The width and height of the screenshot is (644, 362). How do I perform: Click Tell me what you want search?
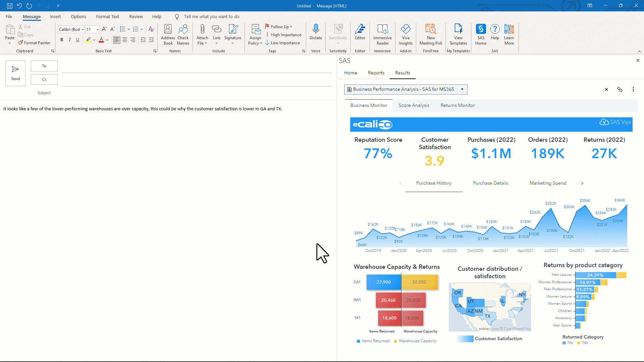click(211, 16)
